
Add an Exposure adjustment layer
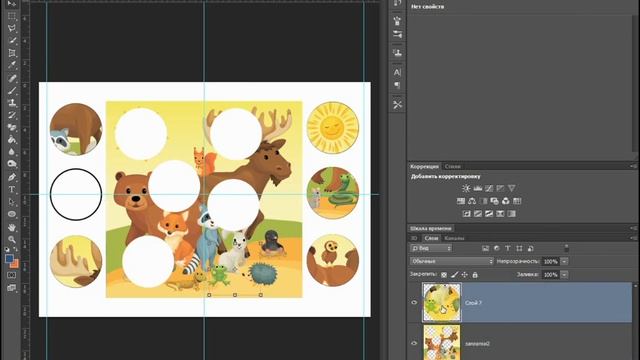tap(500, 188)
